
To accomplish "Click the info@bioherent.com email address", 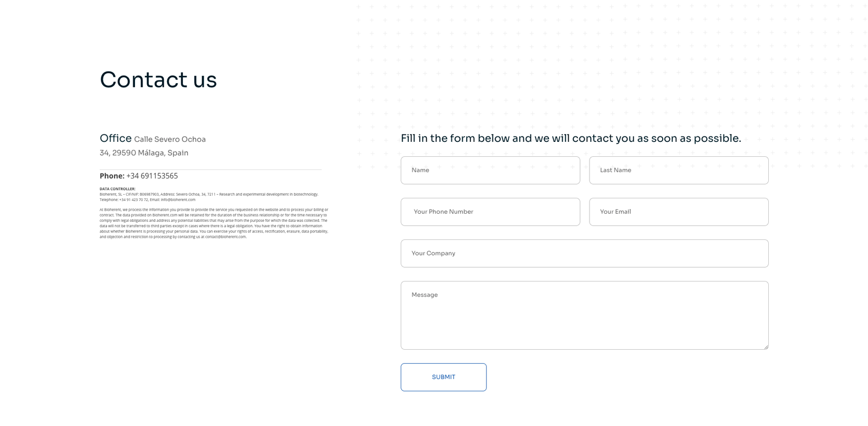I will click(x=178, y=200).
